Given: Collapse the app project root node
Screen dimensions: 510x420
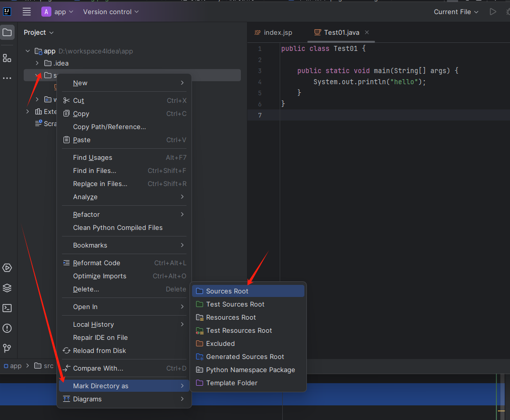Looking at the screenshot, I should click(x=28, y=51).
